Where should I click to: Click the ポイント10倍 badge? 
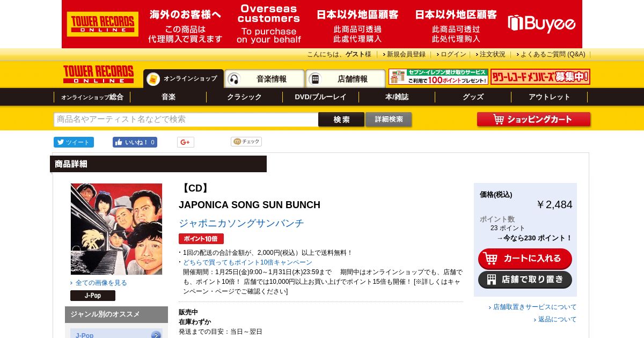201,239
